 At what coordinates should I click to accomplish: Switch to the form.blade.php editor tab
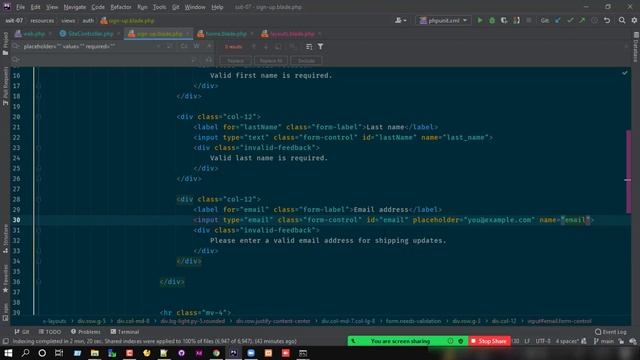point(225,33)
